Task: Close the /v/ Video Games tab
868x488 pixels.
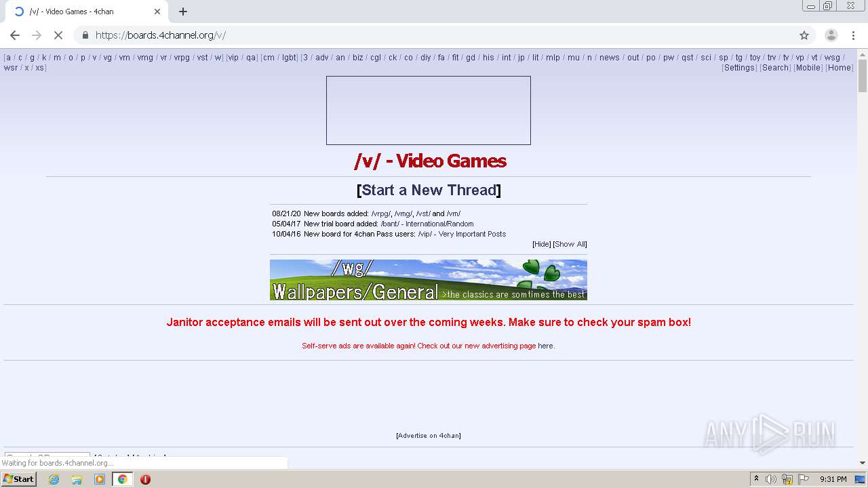Action: pos(157,12)
